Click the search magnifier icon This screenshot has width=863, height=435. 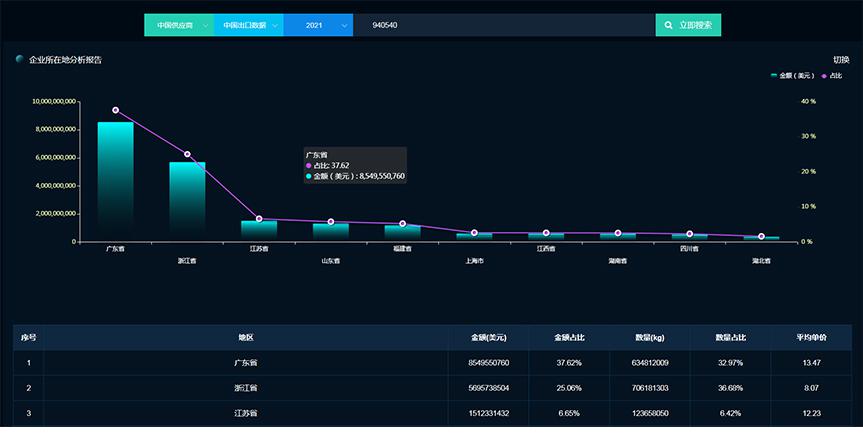click(669, 25)
